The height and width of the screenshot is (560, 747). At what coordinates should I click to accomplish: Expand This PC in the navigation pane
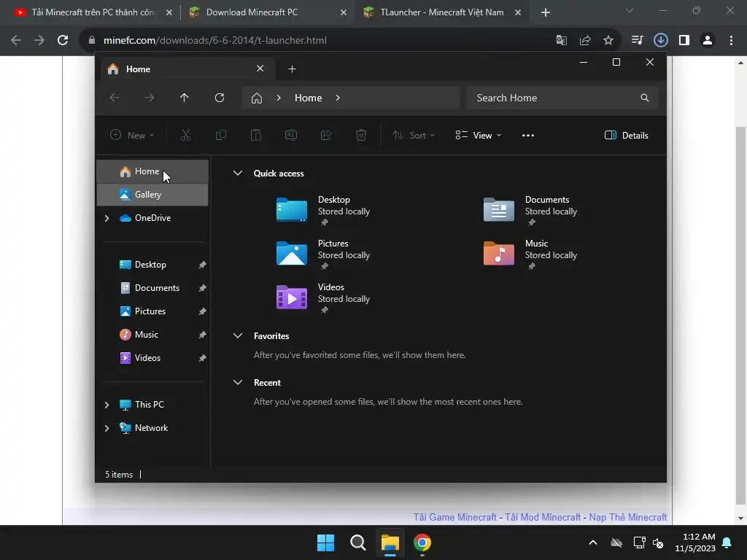[107, 405]
